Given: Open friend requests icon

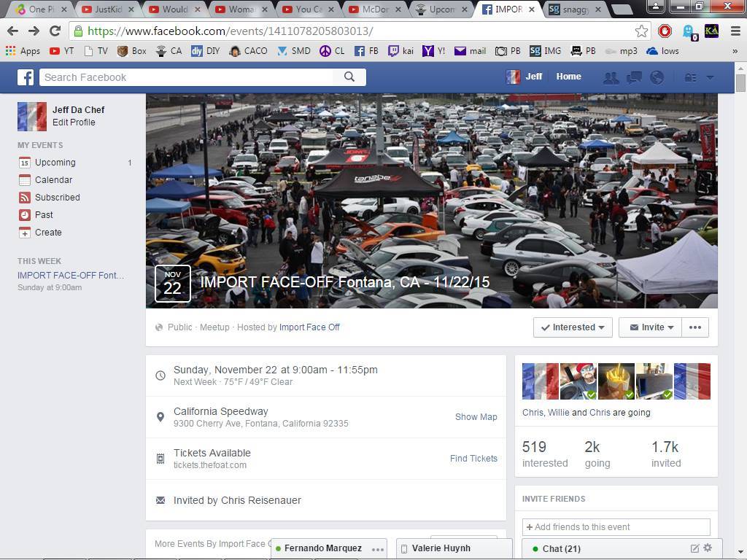Looking at the screenshot, I should (x=611, y=77).
